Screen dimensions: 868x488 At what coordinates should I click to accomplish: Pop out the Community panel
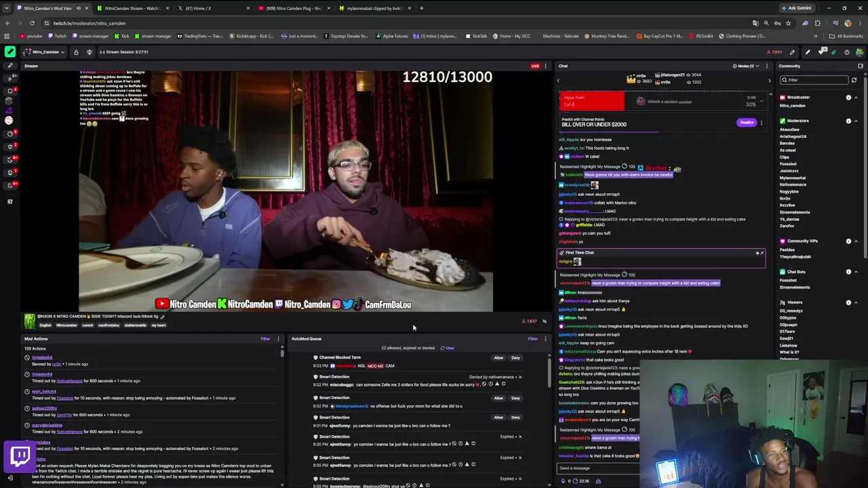pos(861,66)
